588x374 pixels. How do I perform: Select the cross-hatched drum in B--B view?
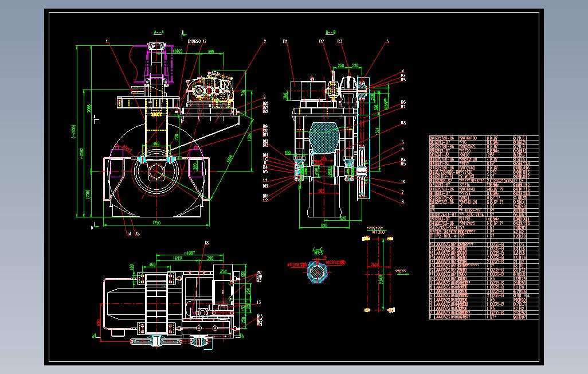[325, 138]
